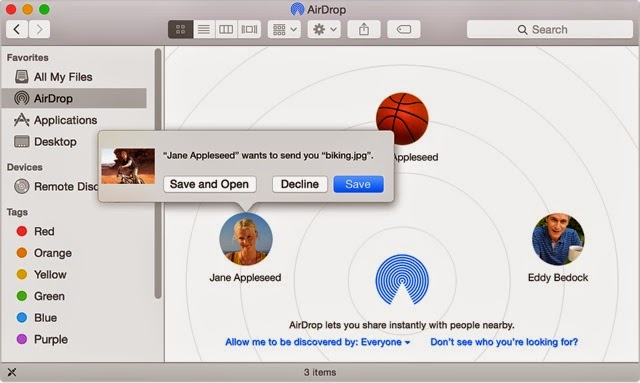Viewport: 640px width, 383px height.
Task: Select AirDrop in the sidebar
Action: 74,98
